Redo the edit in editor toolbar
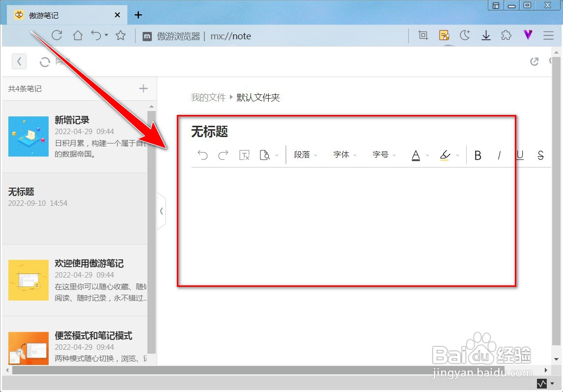Image resolution: width=563 pixels, height=392 pixels. tap(224, 155)
